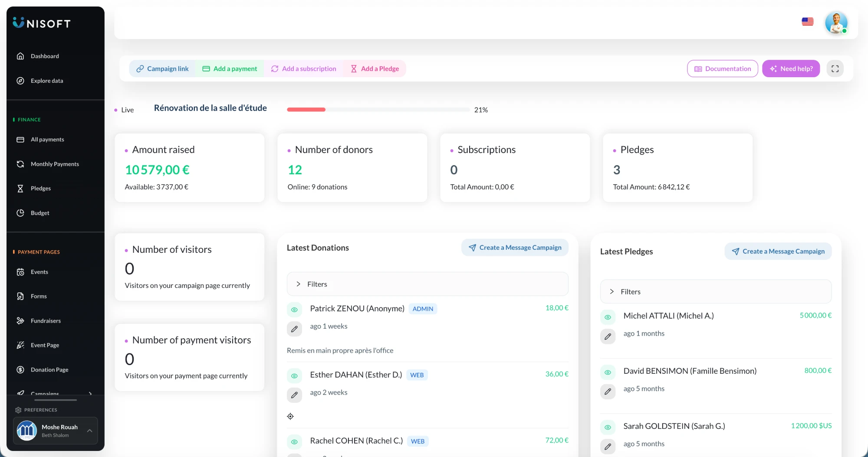The height and width of the screenshot is (457, 868).
Task: Open the Fundraisers people icon
Action: pos(20,321)
